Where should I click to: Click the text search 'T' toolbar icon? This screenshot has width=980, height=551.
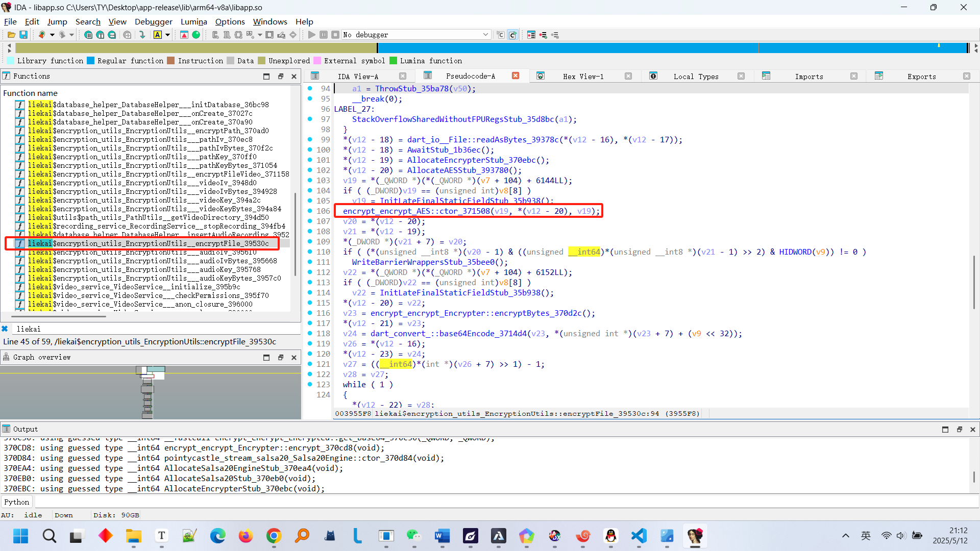100,35
